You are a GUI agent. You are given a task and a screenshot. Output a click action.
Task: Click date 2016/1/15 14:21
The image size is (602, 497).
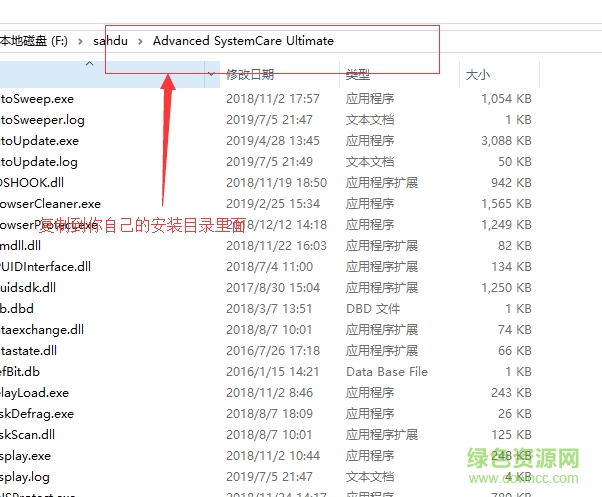pyautogui.click(x=273, y=372)
